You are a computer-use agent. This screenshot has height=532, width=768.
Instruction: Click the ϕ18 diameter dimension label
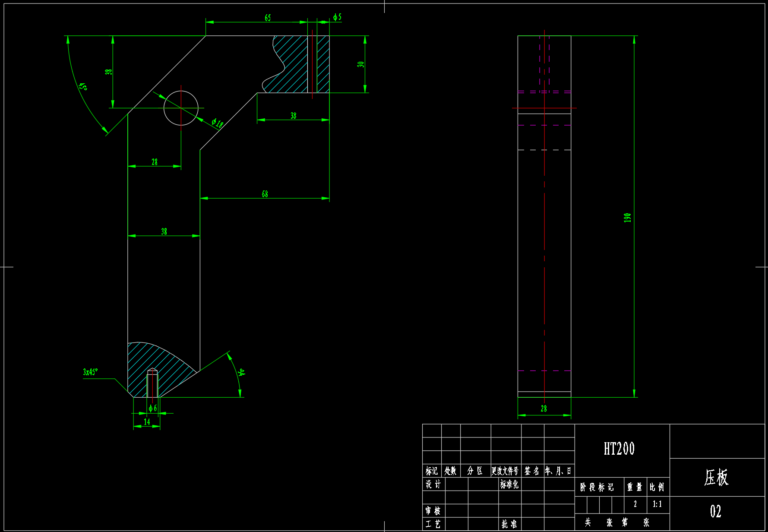[x=218, y=123]
